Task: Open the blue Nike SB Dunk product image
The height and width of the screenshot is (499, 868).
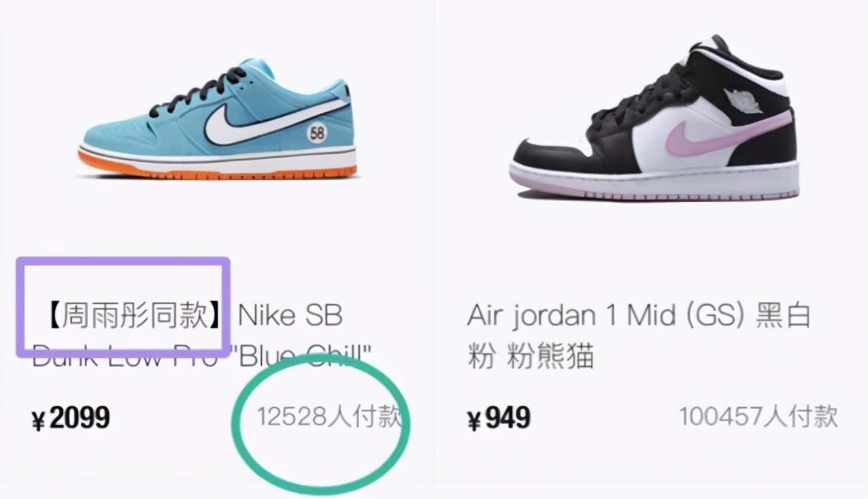Action: click(x=218, y=118)
